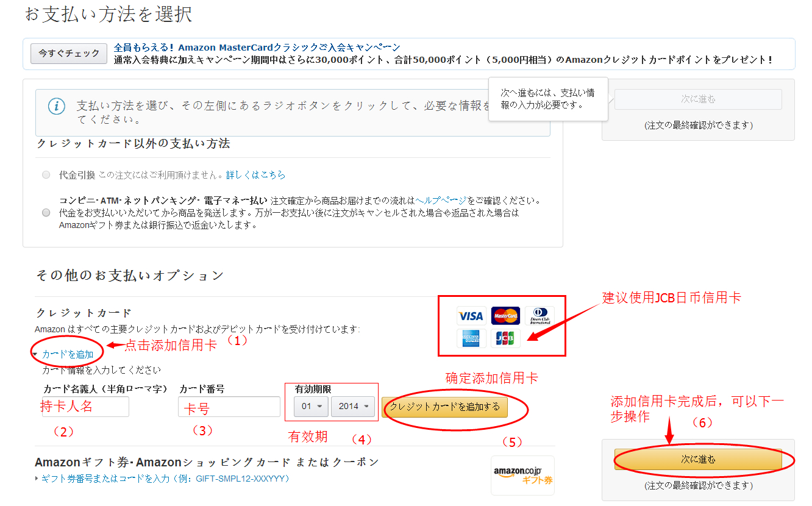Click the VISA card logo
Image resolution: width=812 pixels, height=506 pixels.
click(471, 316)
